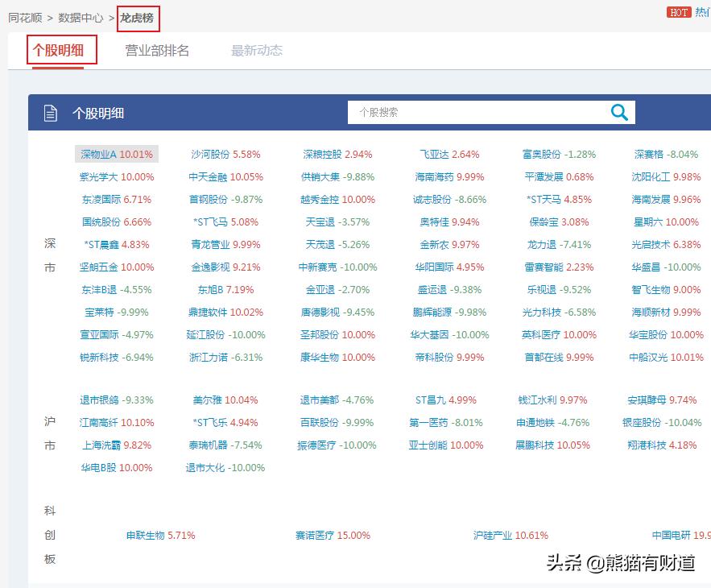Click inside the 个股搜索 search field
The width and height of the screenshot is (711, 588).
tap(467, 112)
